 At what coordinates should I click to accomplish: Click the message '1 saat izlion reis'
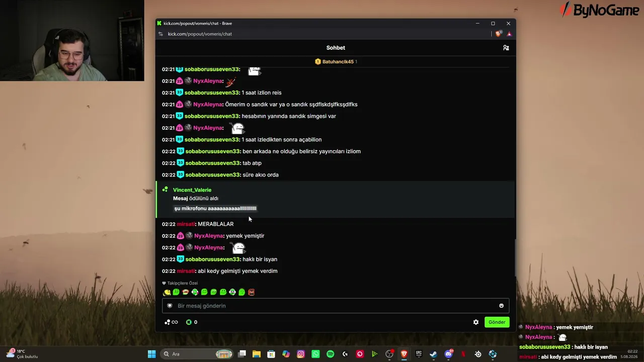(x=262, y=93)
